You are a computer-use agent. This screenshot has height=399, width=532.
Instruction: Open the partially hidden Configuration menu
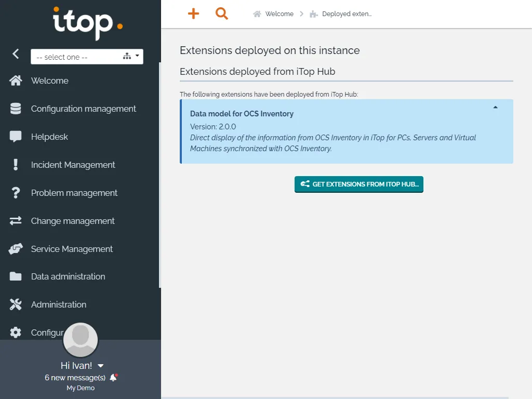47,333
